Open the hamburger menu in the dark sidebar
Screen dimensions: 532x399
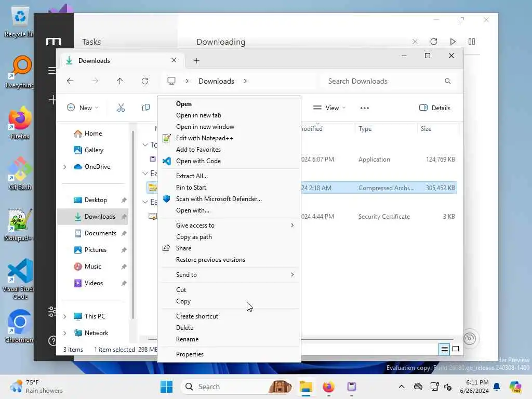coord(52,71)
